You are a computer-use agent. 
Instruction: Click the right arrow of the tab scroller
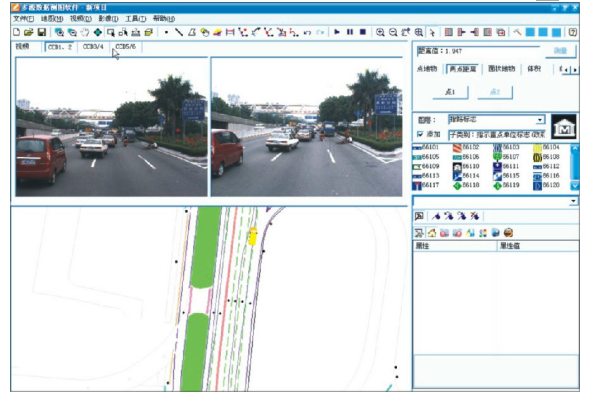click(x=575, y=70)
